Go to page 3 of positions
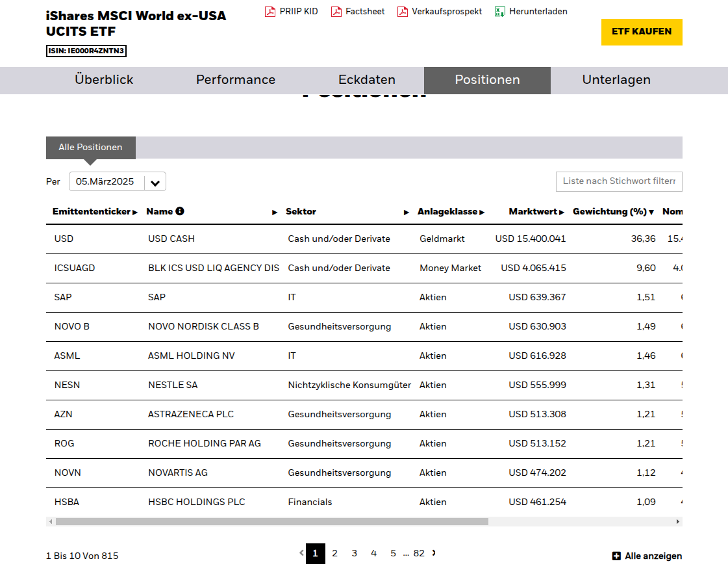The height and width of the screenshot is (583, 728). point(354,553)
